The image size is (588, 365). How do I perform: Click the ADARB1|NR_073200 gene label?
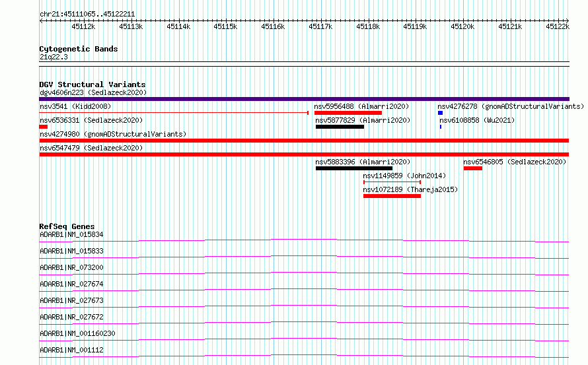[71, 267]
